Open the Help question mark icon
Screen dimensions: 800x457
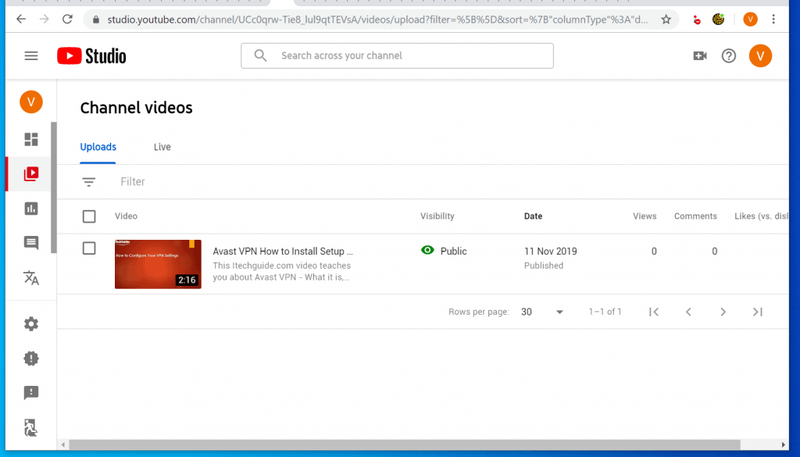pyautogui.click(x=729, y=56)
